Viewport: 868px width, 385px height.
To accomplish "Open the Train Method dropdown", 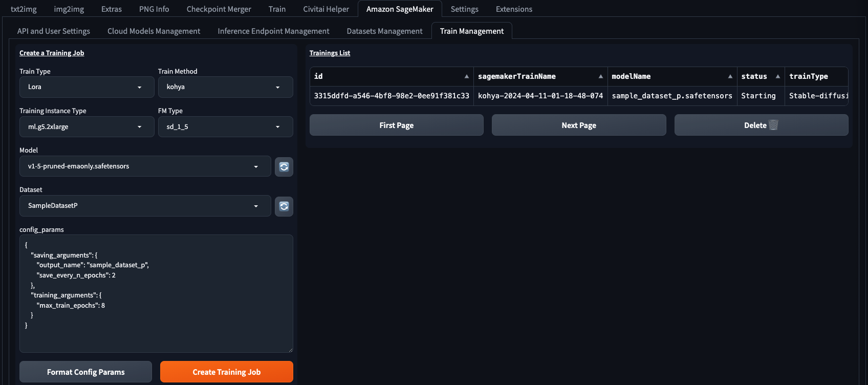I will [x=225, y=87].
